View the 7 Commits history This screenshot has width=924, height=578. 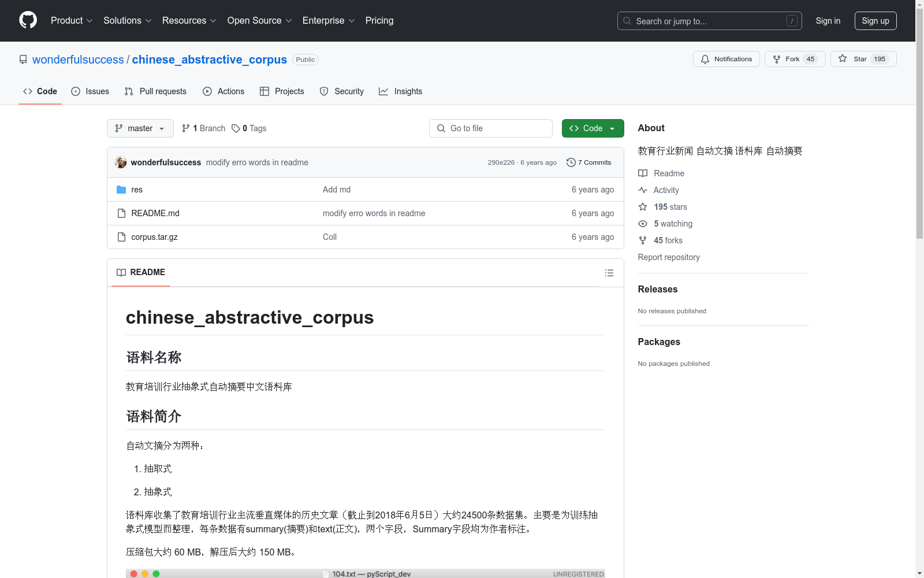pyautogui.click(x=589, y=162)
